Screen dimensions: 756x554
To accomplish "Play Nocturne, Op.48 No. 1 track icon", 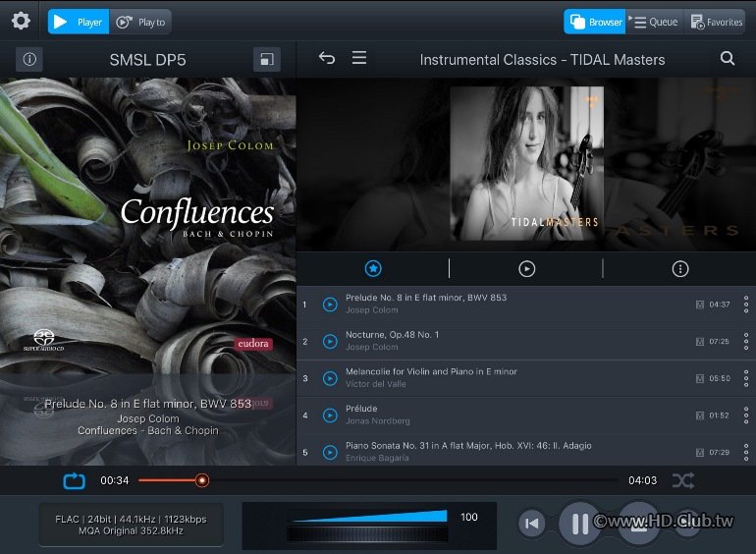I will (x=330, y=341).
